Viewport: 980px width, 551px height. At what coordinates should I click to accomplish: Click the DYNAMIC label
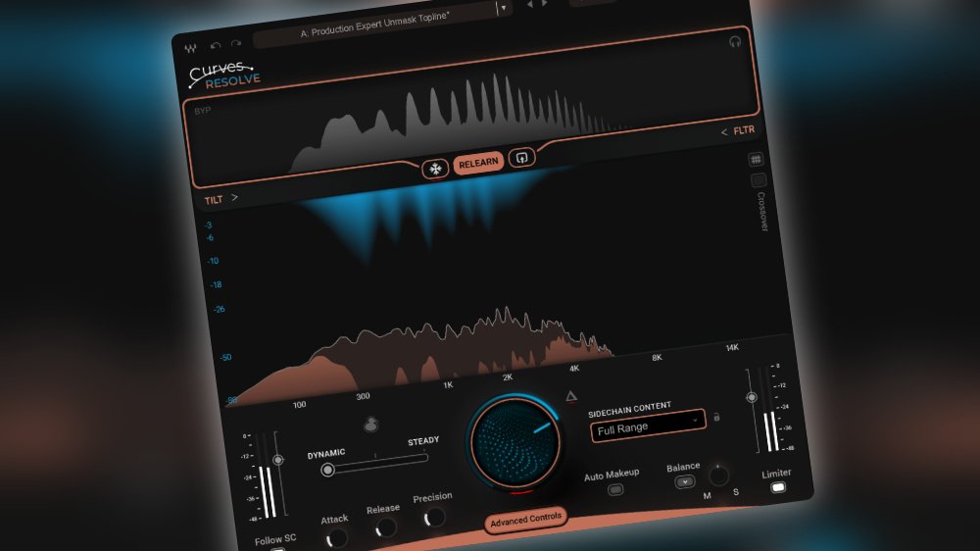(325, 454)
